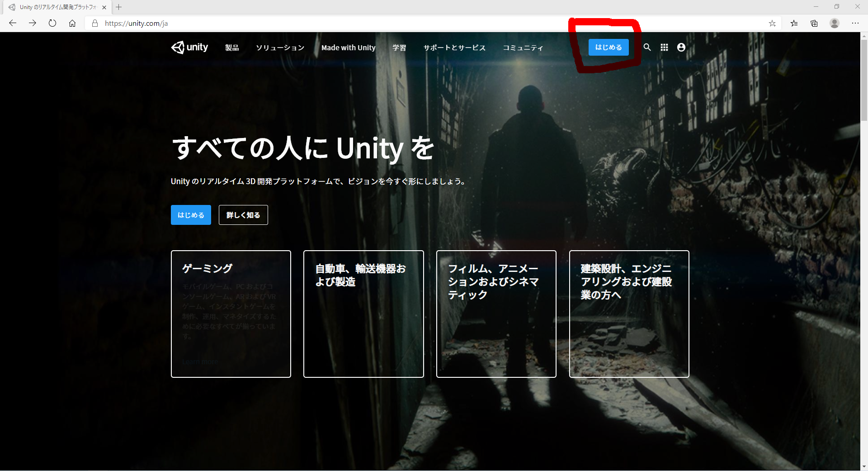Open the browser collections icon
Screen dimensions: 868x471
pos(814,23)
